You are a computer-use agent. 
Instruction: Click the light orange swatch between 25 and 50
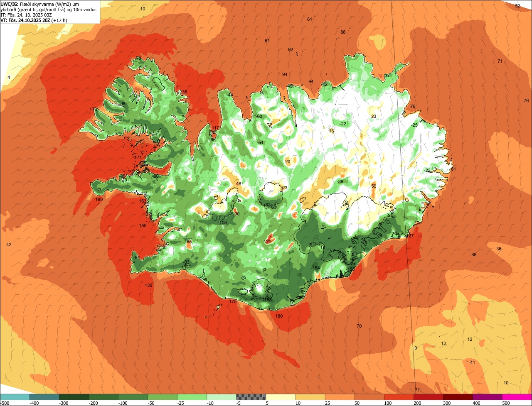(x=340, y=397)
